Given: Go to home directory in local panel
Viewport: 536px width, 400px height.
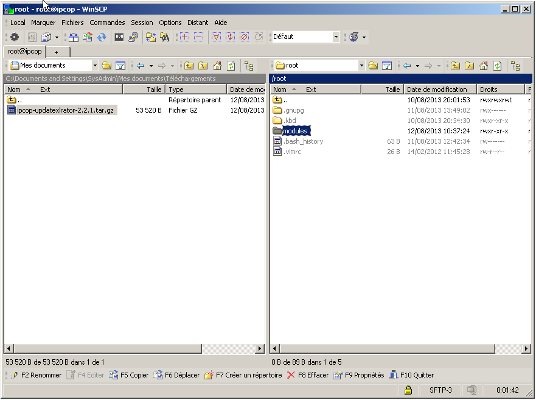Looking at the screenshot, I should 217,65.
